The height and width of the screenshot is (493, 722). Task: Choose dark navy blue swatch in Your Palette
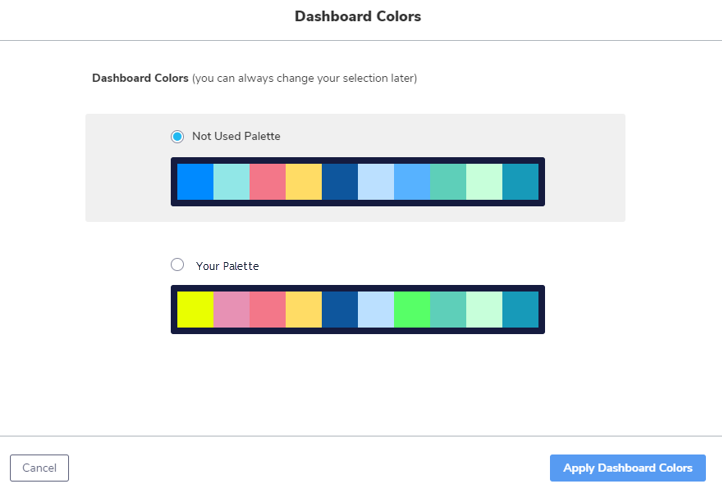pyautogui.click(x=339, y=310)
